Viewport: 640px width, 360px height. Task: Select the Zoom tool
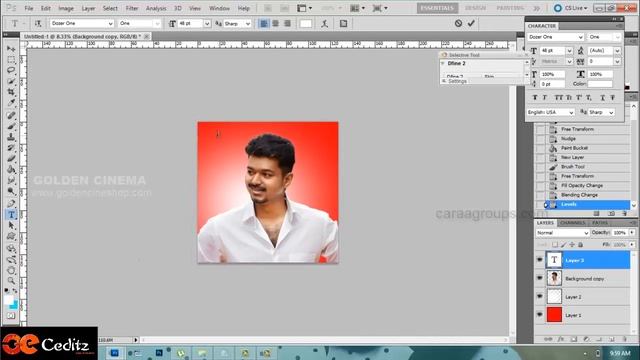click(x=11, y=280)
